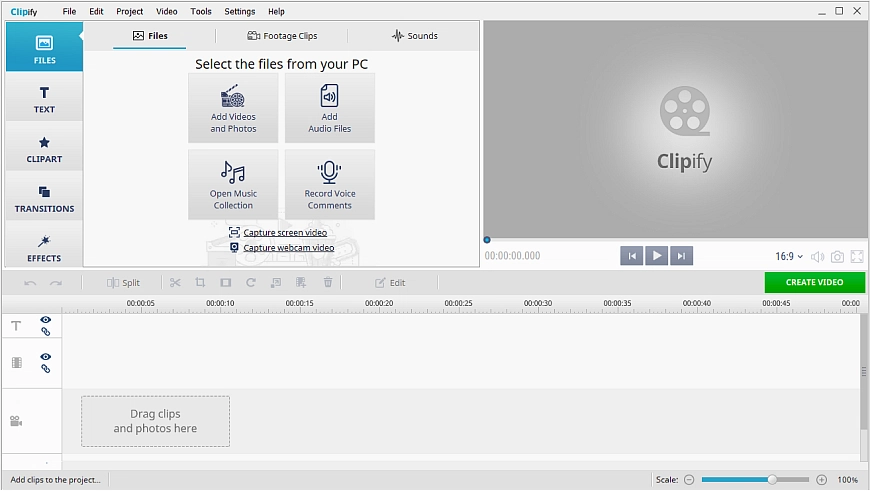Image resolution: width=870 pixels, height=492 pixels.
Task: Toggle text track visibility eye
Action: click(45, 320)
